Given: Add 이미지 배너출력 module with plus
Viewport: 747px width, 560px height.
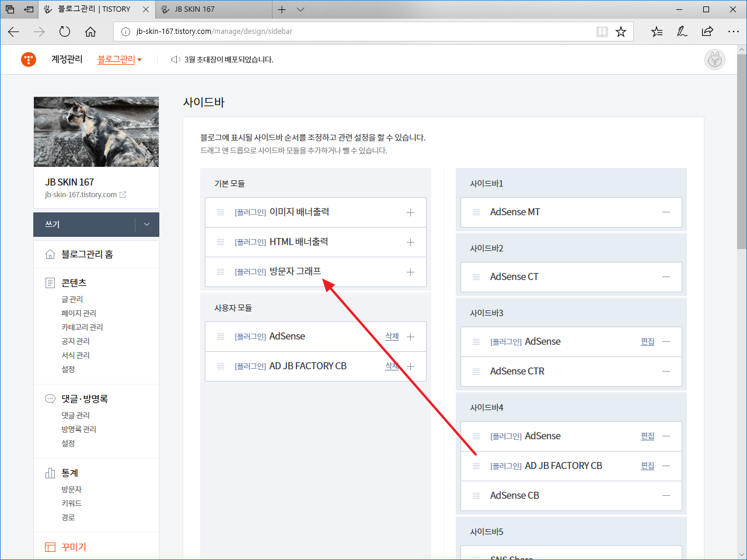Looking at the screenshot, I should tap(410, 212).
